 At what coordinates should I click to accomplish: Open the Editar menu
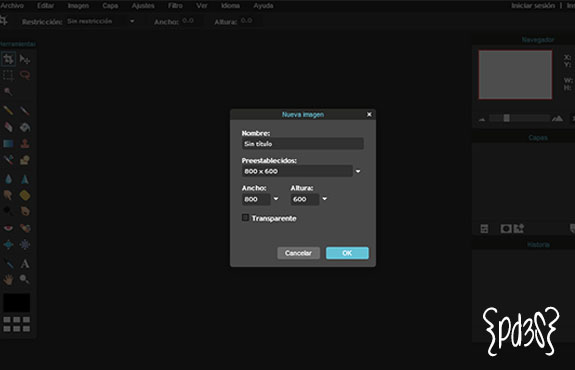click(x=45, y=6)
